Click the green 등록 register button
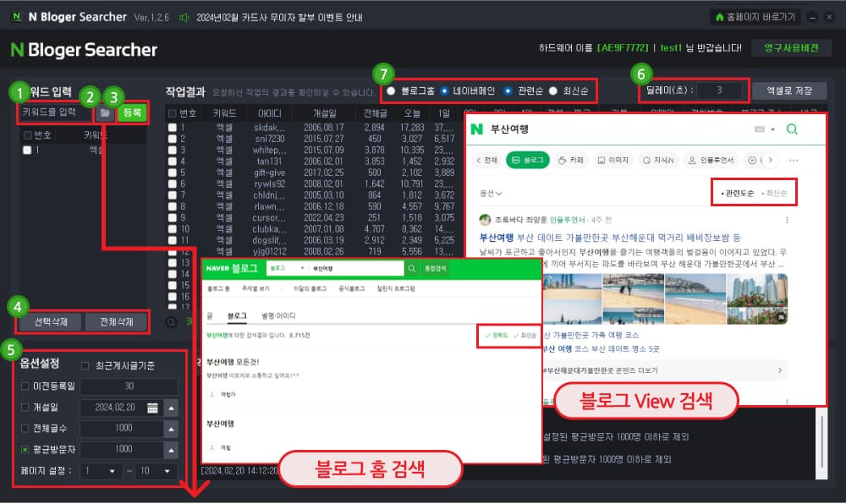Viewport: 846px width, 504px height. [132, 112]
